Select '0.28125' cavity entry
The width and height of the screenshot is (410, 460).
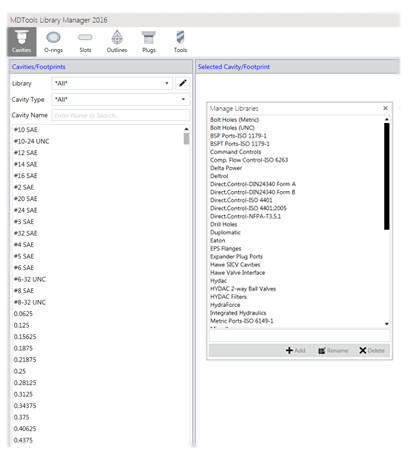(25, 383)
